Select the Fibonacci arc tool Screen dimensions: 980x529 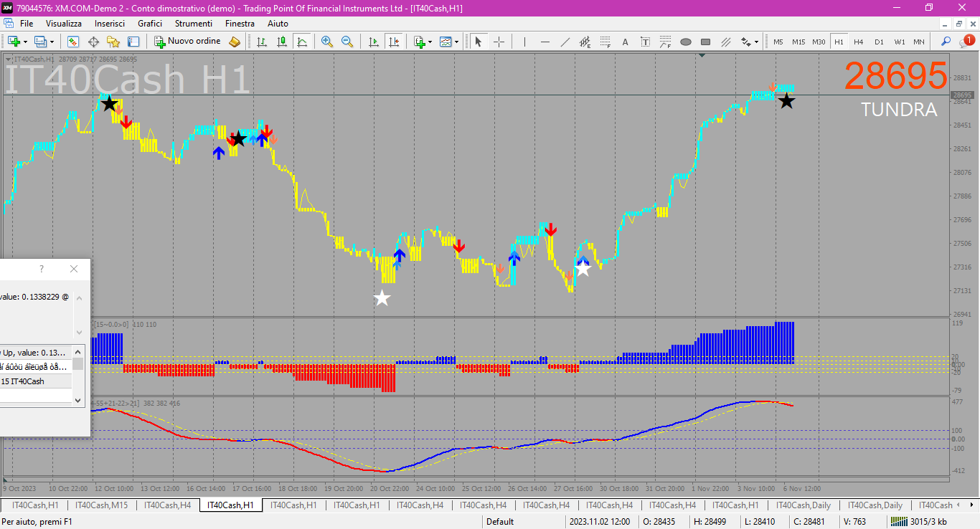tap(665, 42)
